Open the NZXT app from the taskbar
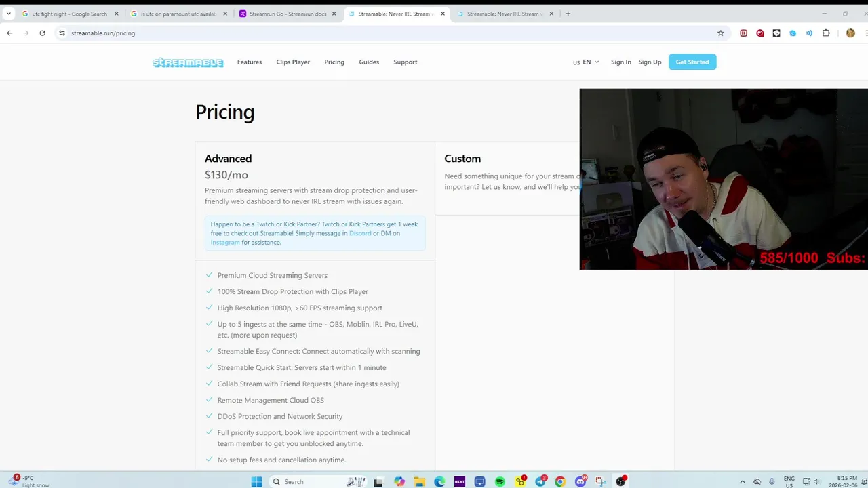The width and height of the screenshot is (868, 488). (460, 481)
